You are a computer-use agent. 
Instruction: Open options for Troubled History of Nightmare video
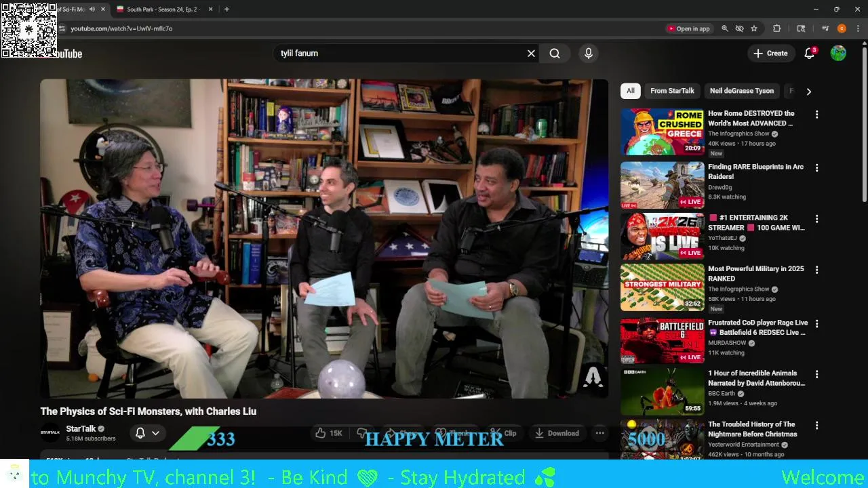coord(816,426)
